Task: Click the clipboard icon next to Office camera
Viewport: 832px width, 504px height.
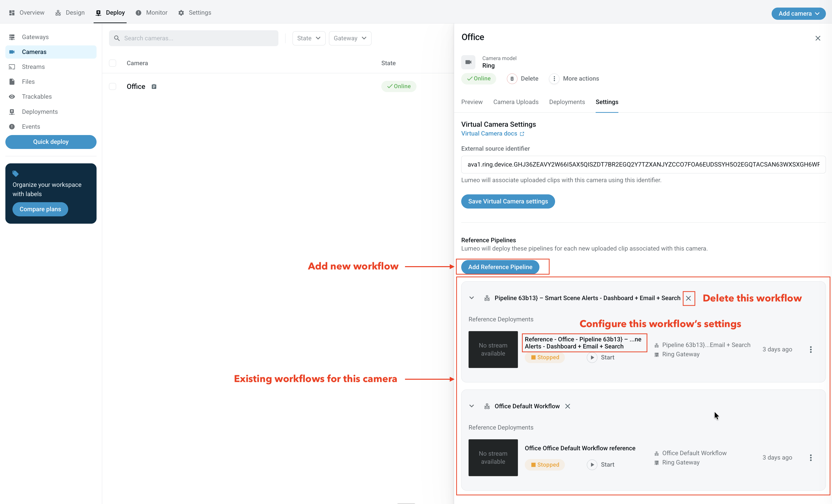Action: tap(154, 87)
